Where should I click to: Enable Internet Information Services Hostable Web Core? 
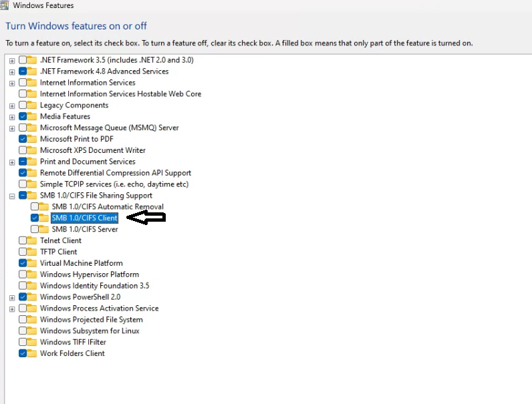(23, 93)
